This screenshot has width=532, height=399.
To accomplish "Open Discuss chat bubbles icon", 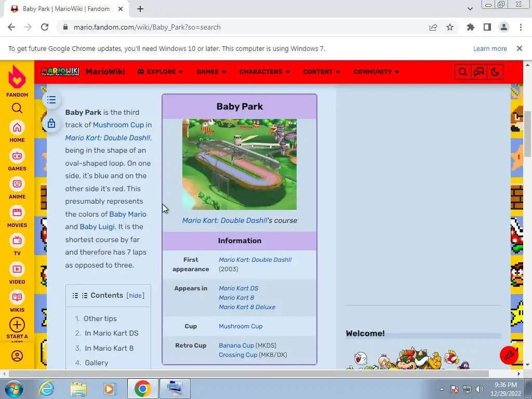I will pyautogui.click(x=478, y=72).
